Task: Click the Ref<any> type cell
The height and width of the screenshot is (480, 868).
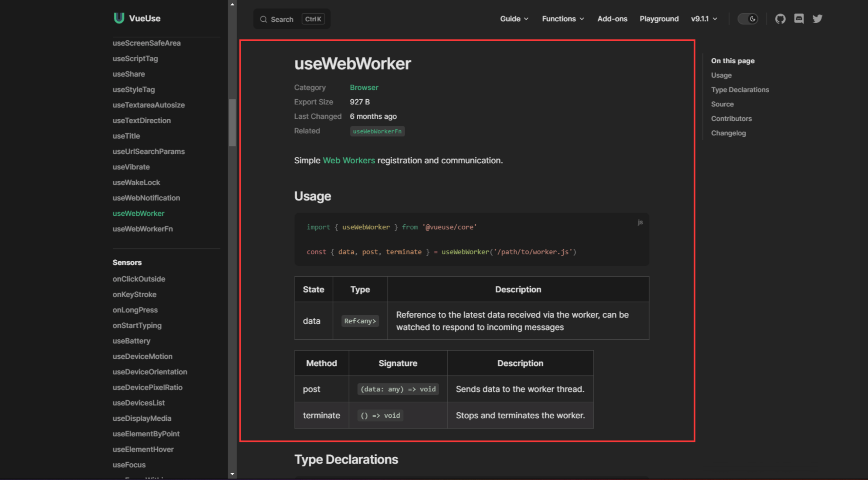Action: 360,321
